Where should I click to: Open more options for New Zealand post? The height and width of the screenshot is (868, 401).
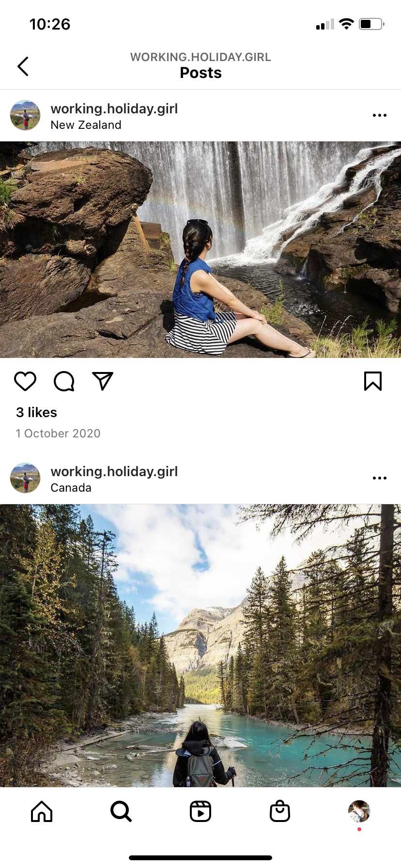click(x=379, y=115)
